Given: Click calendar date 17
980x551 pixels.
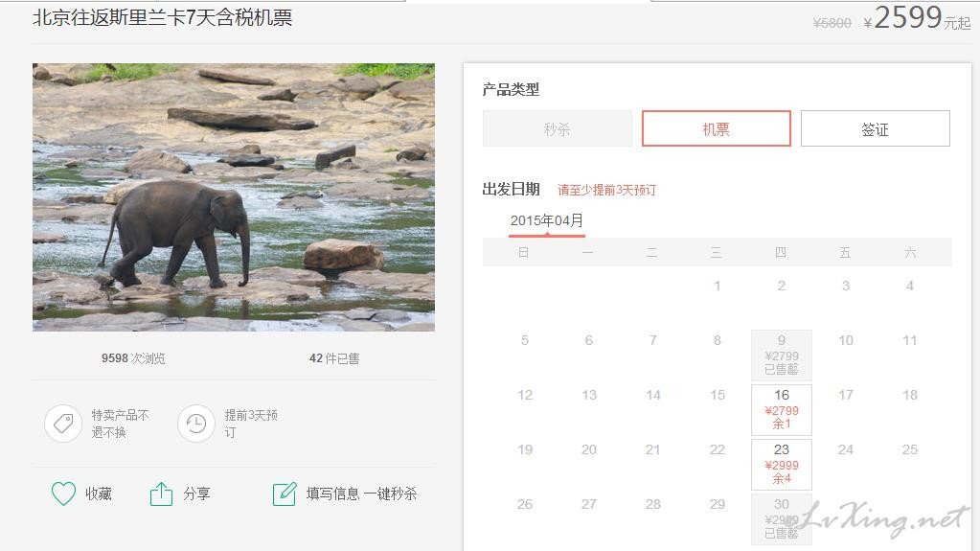Looking at the screenshot, I should [x=846, y=395].
